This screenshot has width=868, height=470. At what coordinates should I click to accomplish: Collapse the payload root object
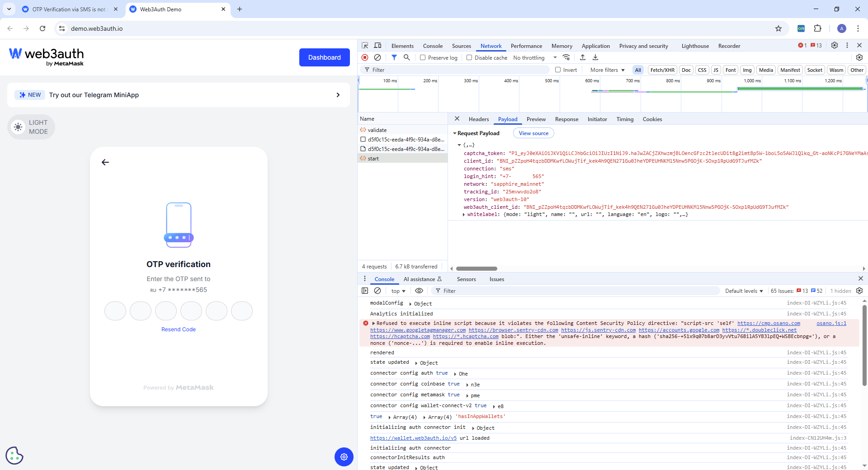[459, 145]
